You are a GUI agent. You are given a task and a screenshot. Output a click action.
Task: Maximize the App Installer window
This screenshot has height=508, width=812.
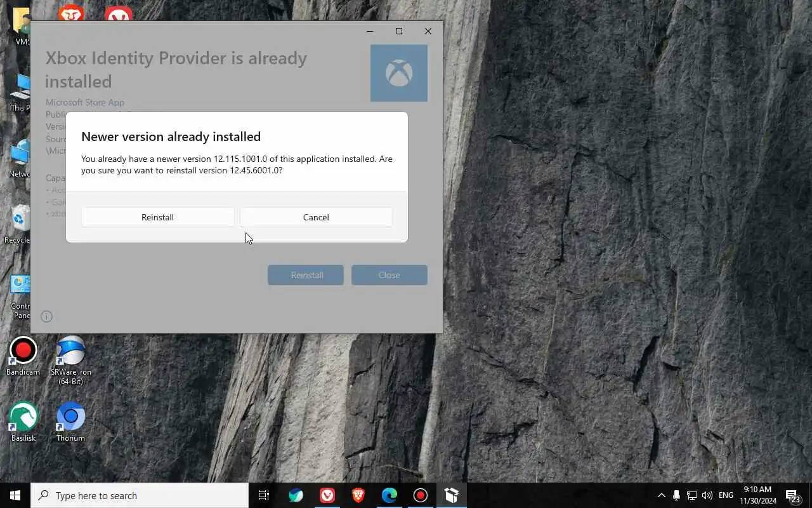point(399,31)
